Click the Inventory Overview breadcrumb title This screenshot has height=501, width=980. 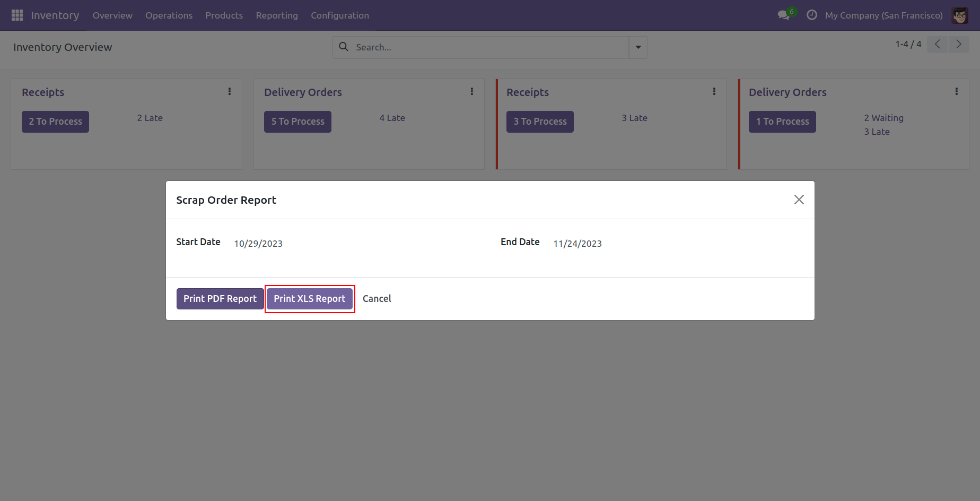click(63, 47)
